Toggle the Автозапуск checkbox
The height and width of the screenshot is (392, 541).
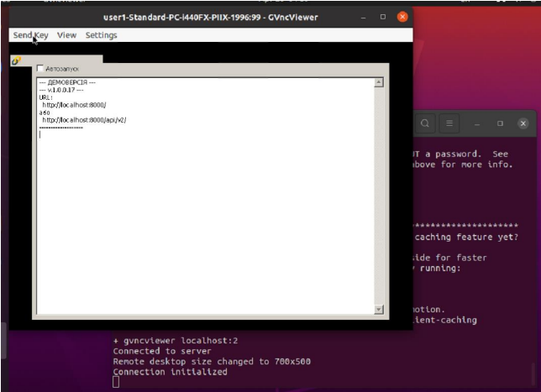[40, 68]
